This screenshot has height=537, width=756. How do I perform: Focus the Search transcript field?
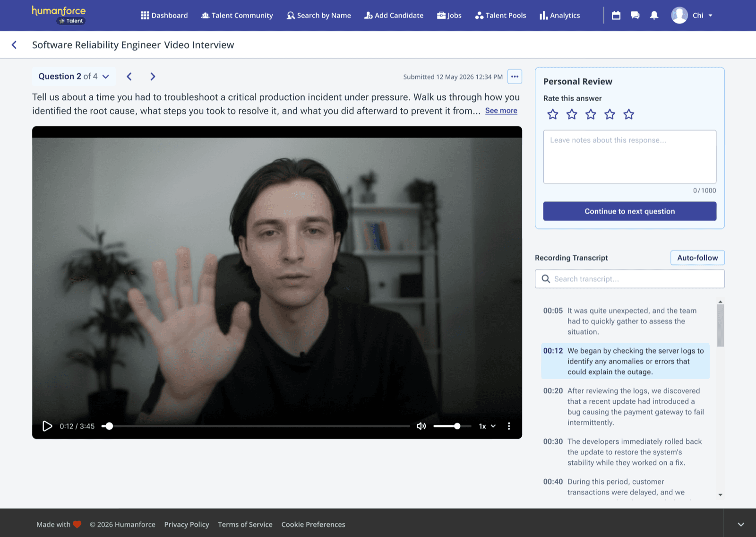tap(630, 279)
